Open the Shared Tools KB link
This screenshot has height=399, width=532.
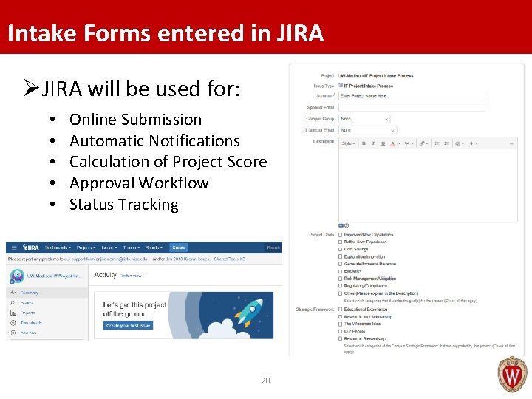point(229,259)
